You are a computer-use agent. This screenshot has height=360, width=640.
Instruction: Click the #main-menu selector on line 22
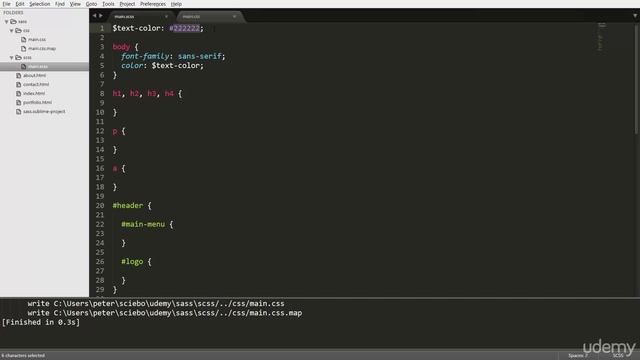pos(143,224)
